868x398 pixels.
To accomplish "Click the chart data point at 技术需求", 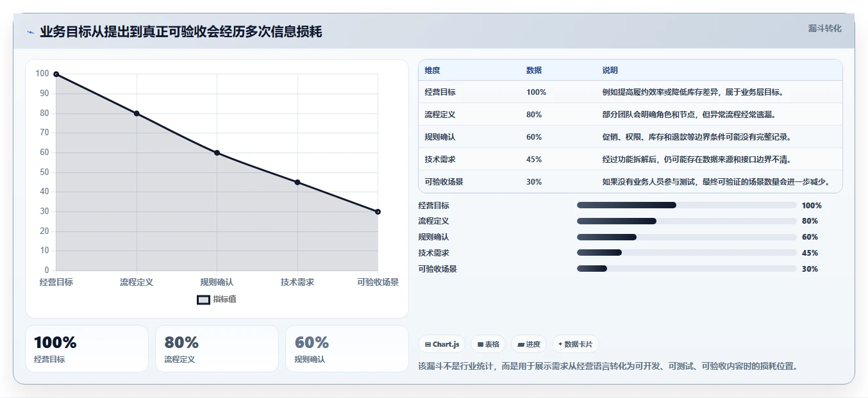I will click(297, 182).
